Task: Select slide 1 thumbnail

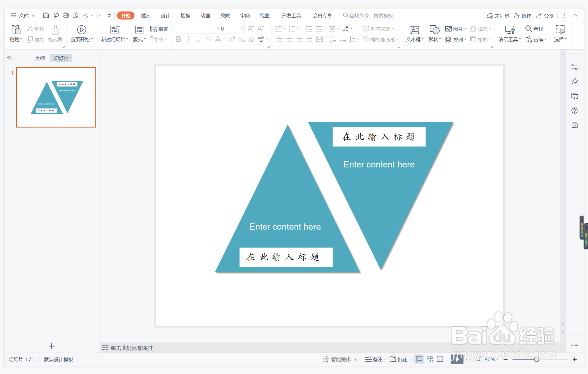Action: tap(56, 97)
